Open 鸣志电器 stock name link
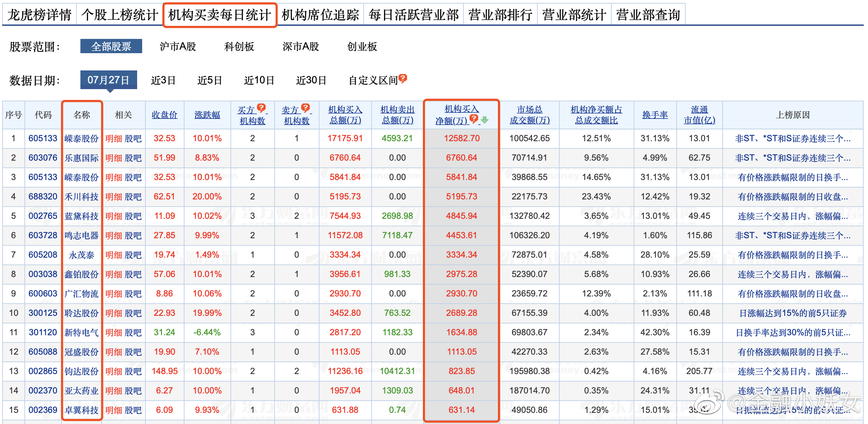 pyautogui.click(x=81, y=235)
